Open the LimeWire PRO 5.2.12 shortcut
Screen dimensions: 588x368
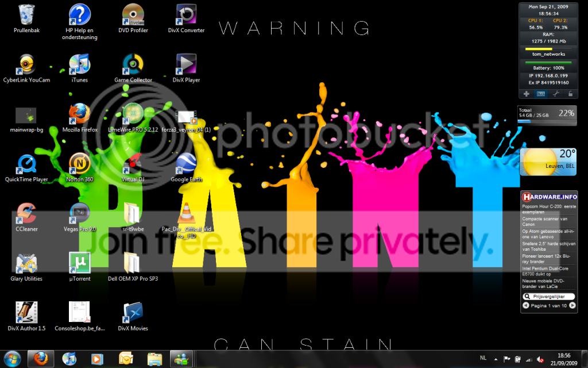(133, 118)
